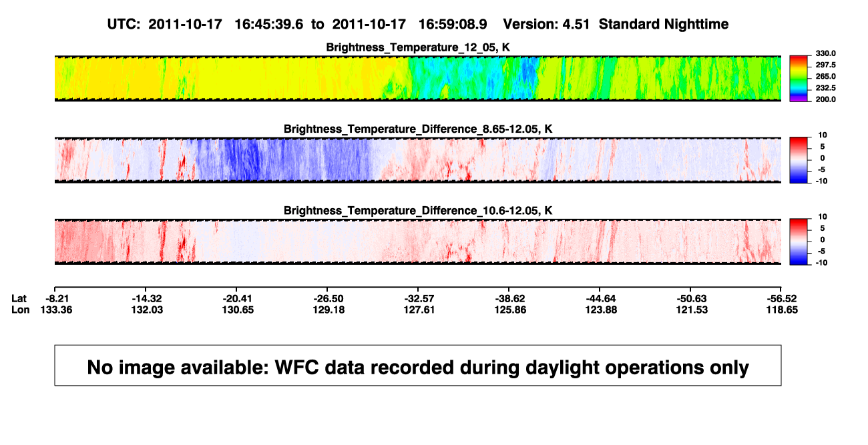Click the end time '16:59:08.9' in header
The height and width of the screenshot is (445, 868).
(453, 24)
